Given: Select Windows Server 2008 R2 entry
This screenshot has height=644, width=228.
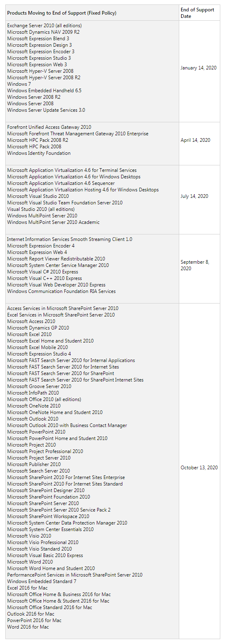Looking at the screenshot, I should point(34,97).
